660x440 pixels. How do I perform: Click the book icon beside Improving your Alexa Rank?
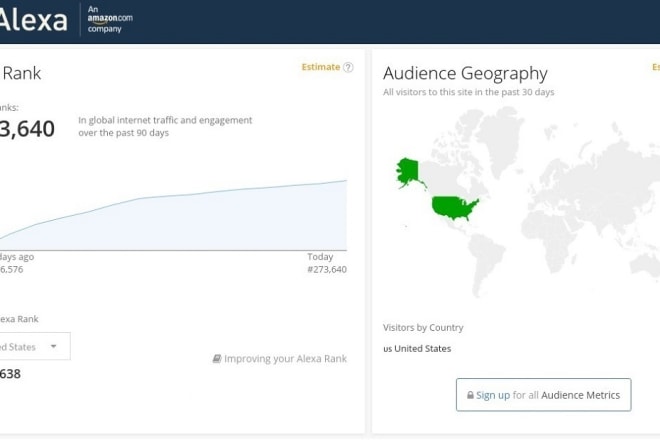pyautogui.click(x=217, y=359)
